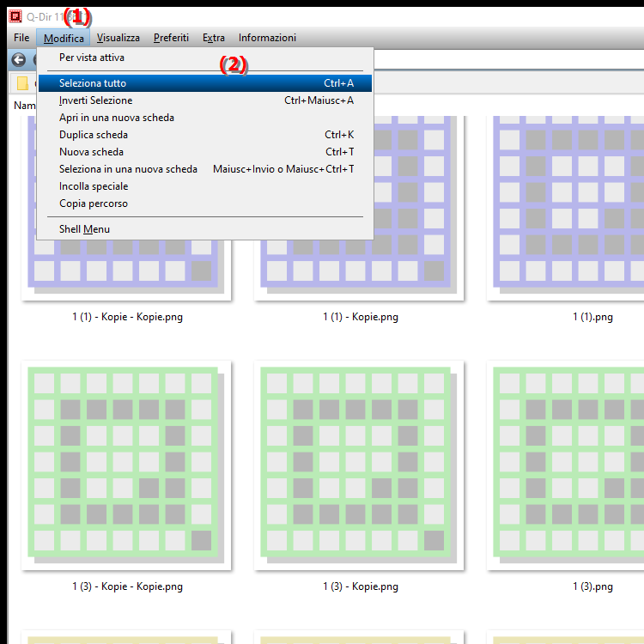644x644 pixels.
Task: Select purple thumbnail of '1 (1).png'
Action: pyautogui.click(x=565, y=209)
